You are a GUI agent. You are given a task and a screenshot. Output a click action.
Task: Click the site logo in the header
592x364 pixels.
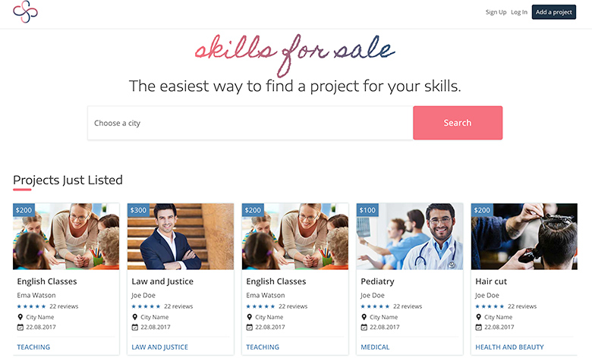(x=25, y=12)
